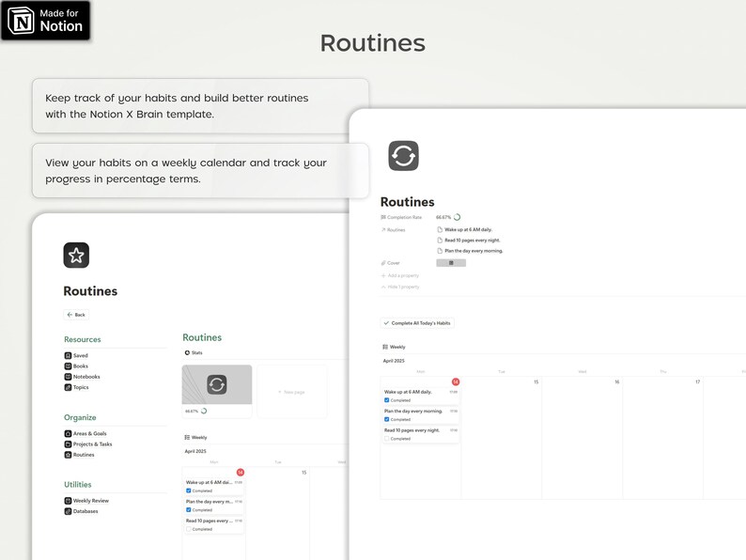746x560 pixels.
Task: Click the Organize section heading
Action: pos(80,417)
